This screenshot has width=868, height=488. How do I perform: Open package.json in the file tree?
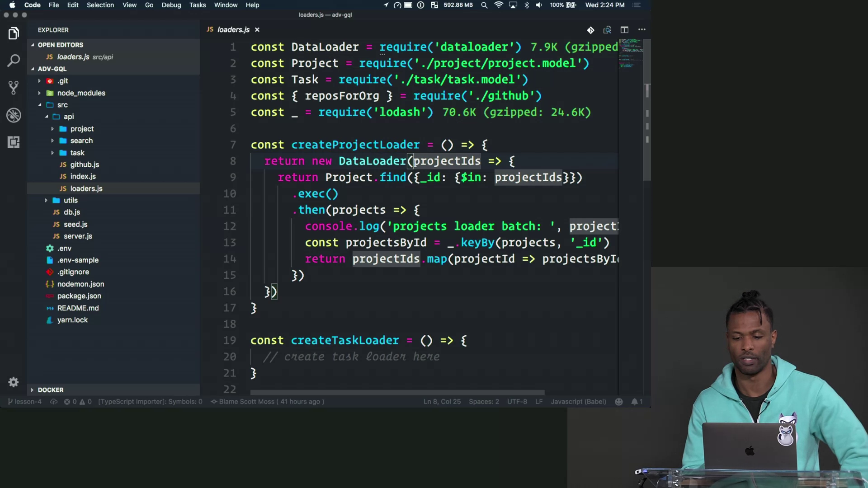pos(113,296)
